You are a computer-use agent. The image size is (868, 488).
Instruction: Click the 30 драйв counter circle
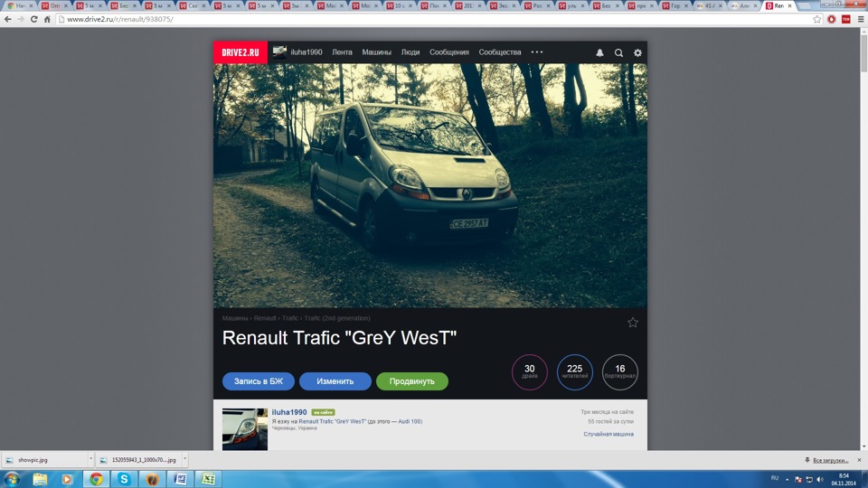click(529, 371)
